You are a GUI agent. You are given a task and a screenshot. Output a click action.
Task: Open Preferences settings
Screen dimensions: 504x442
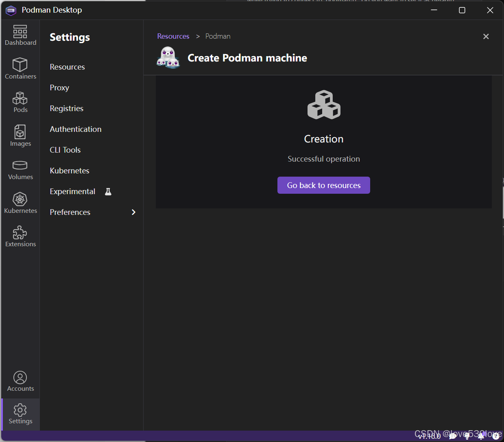[70, 212]
